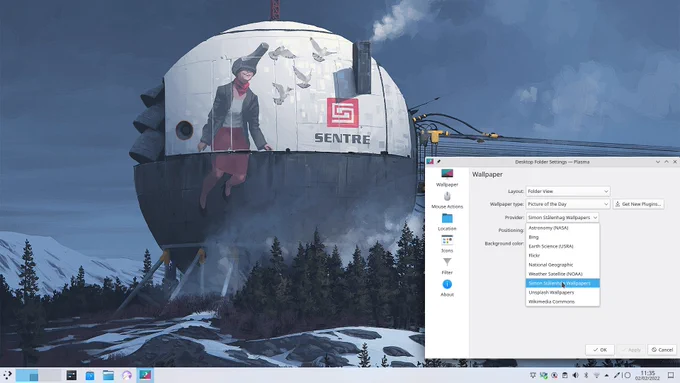The image size is (680, 383).
Task: Select Simon Stålenhag Wallpapers option
Action: [562, 283]
